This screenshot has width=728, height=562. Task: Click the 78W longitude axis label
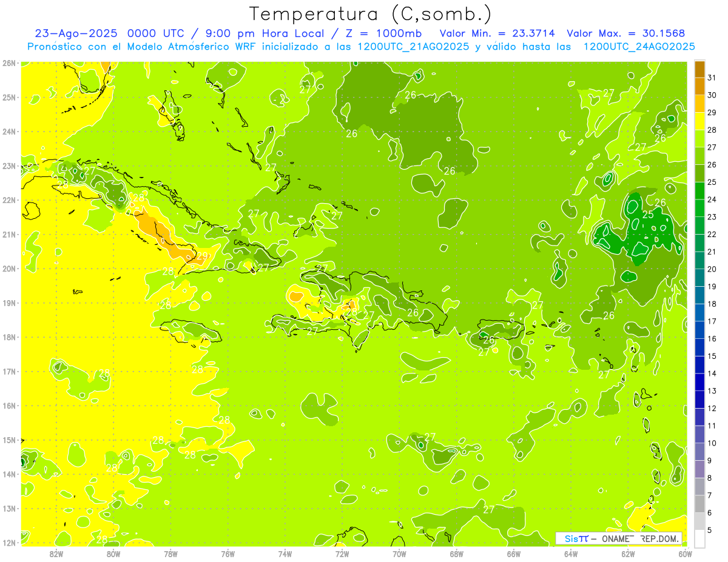tap(170, 554)
